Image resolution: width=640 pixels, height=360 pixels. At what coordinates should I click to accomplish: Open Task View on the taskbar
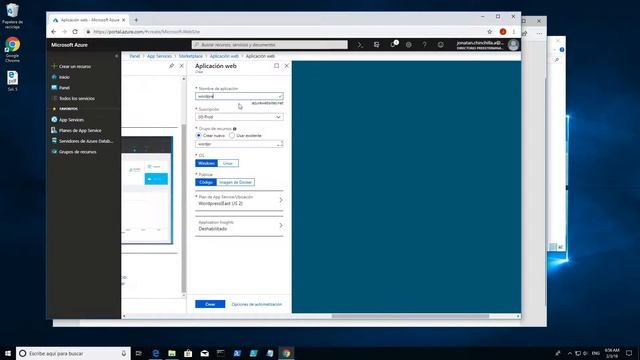click(x=139, y=353)
